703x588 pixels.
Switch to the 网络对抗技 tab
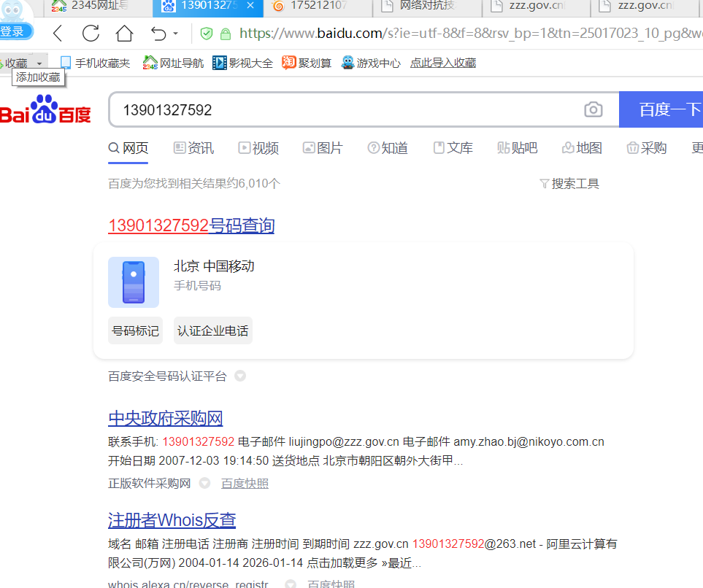point(427,6)
